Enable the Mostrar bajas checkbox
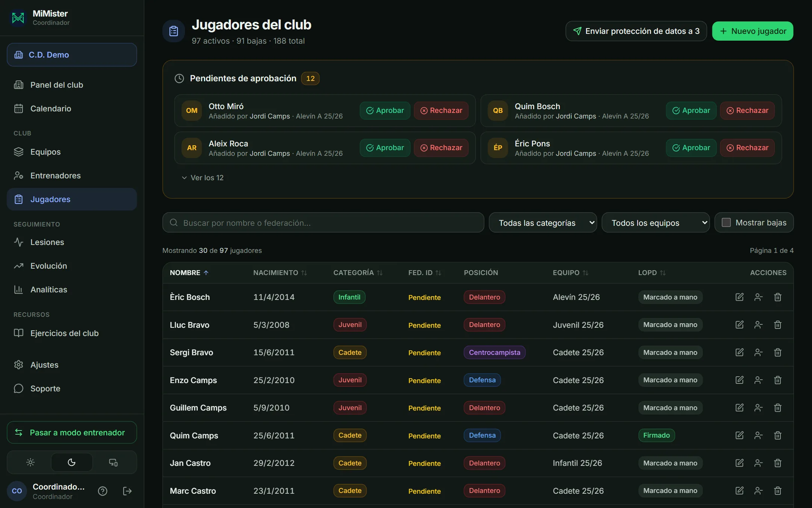812x508 pixels. [x=726, y=222]
